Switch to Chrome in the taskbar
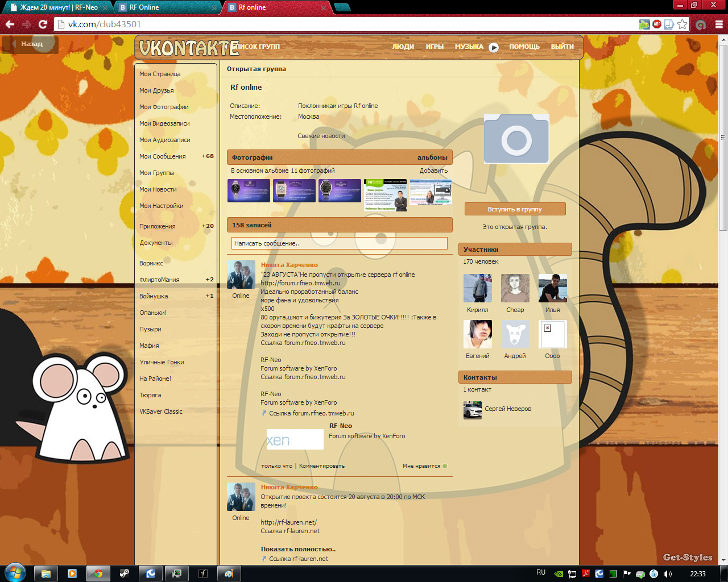The width and height of the screenshot is (728, 582). pos(98,573)
